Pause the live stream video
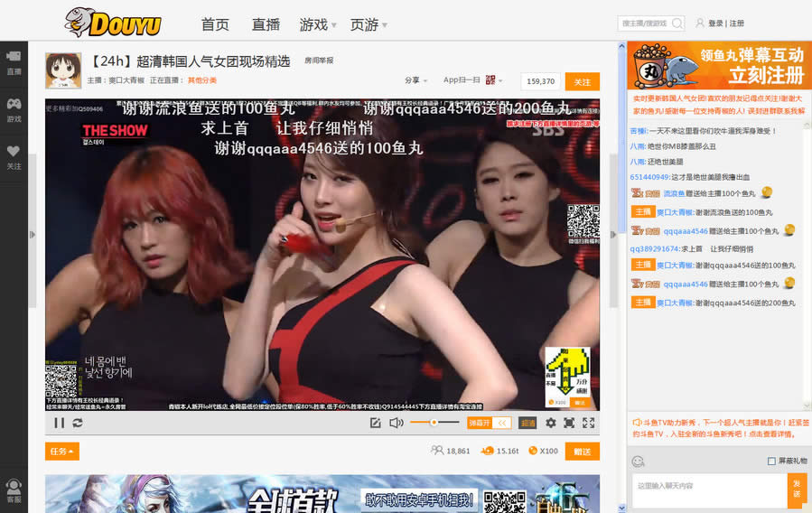Viewport: 812px width, 513px height. (59, 423)
